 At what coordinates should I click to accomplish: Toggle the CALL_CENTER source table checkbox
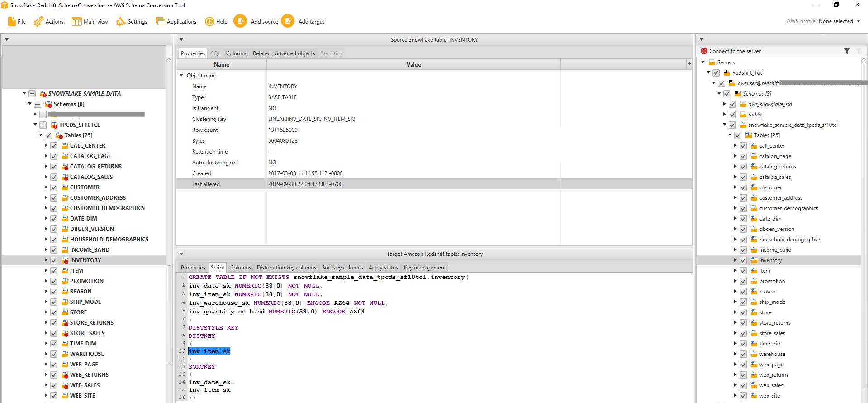[54, 146]
